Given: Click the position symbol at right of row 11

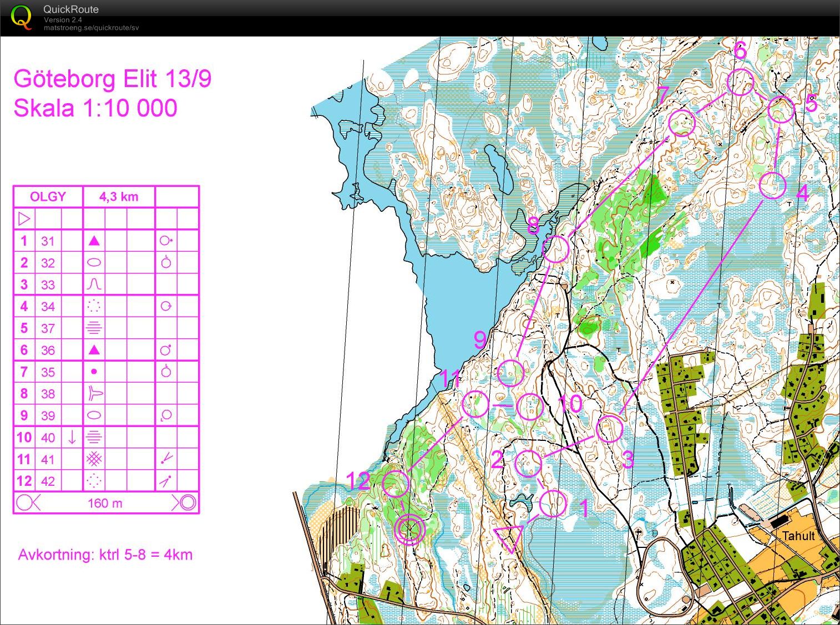Looking at the screenshot, I should click(166, 459).
